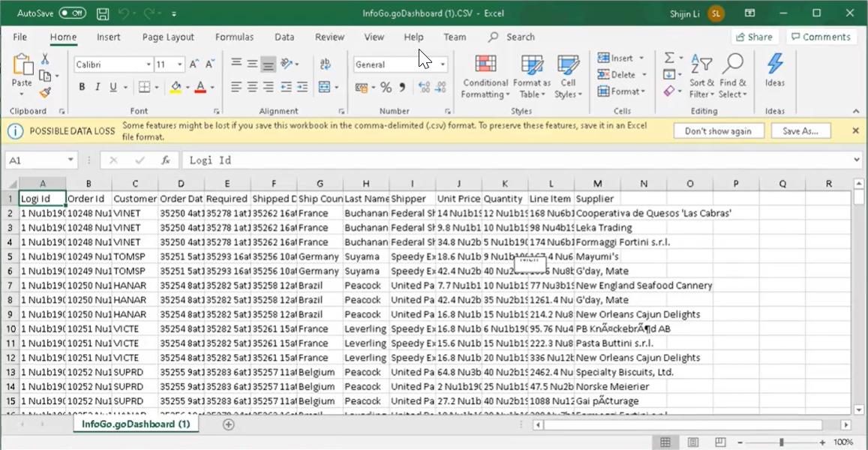Click Insert cells button
868x450 pixels.
pos(616,58)
